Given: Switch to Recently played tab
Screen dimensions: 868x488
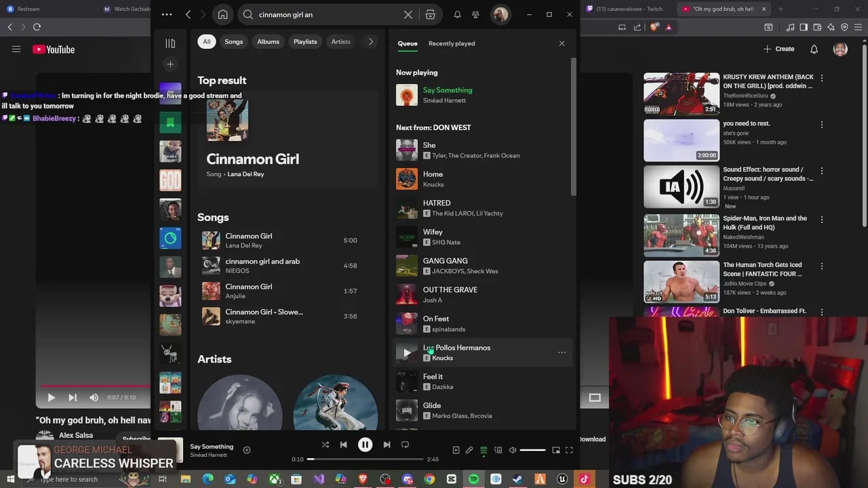Looking at the screenshot, I should 452,43.
